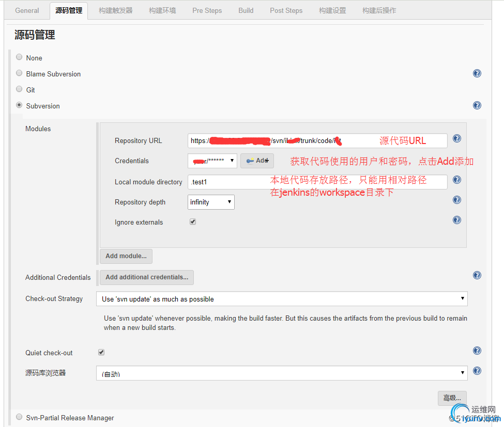Show help for Local module directory

[x=457, y=180]
